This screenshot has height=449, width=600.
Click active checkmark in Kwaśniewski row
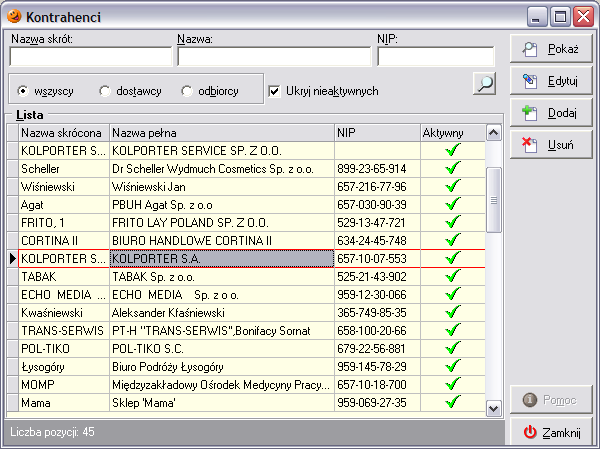pyautogui.click(x=453, y=312)
